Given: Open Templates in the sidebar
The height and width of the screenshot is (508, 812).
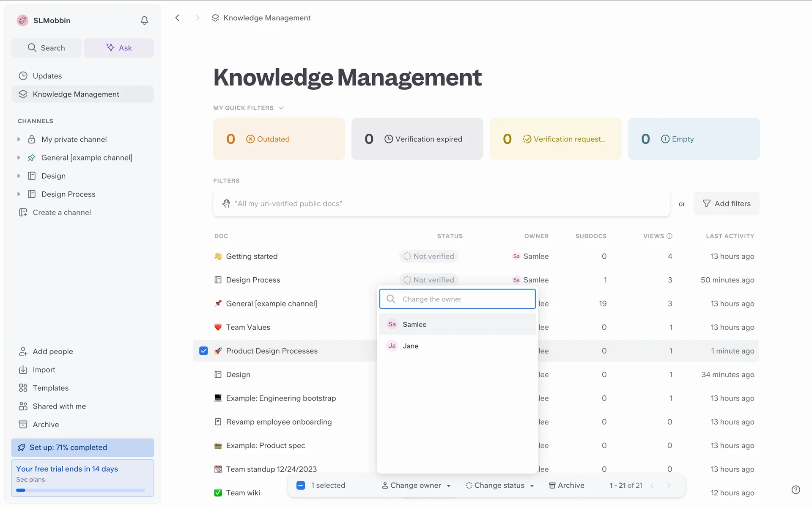Looking at the screenshot, I should click(x=50, y=388).
